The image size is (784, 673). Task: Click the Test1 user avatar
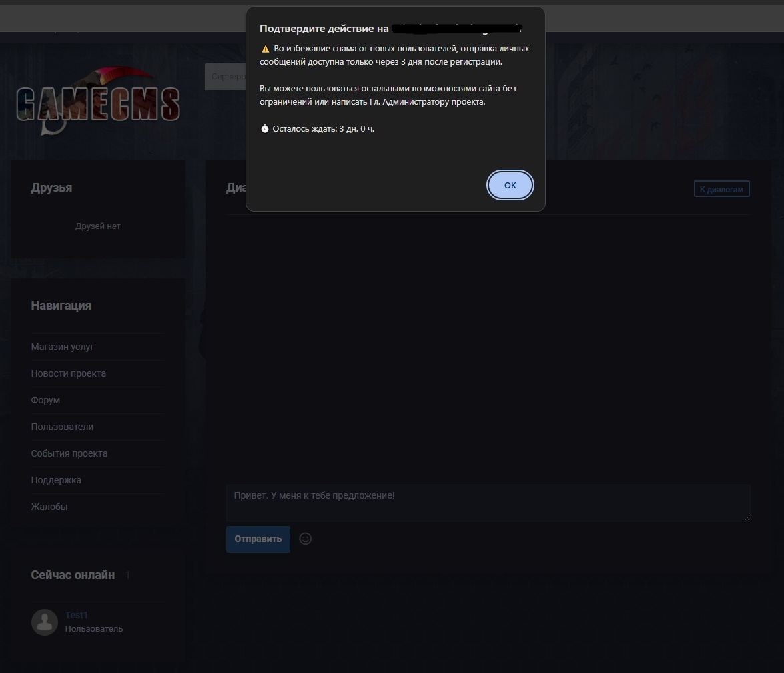(45, 622)
